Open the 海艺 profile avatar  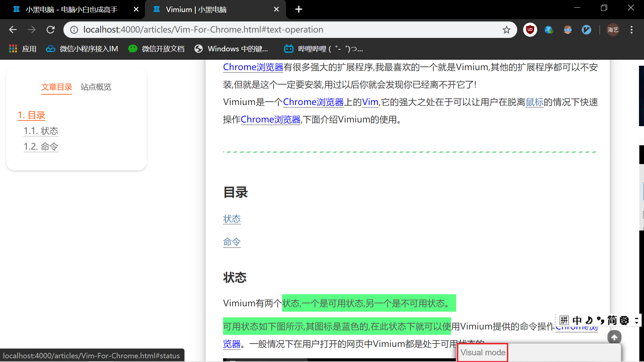[x=613, y=30]
